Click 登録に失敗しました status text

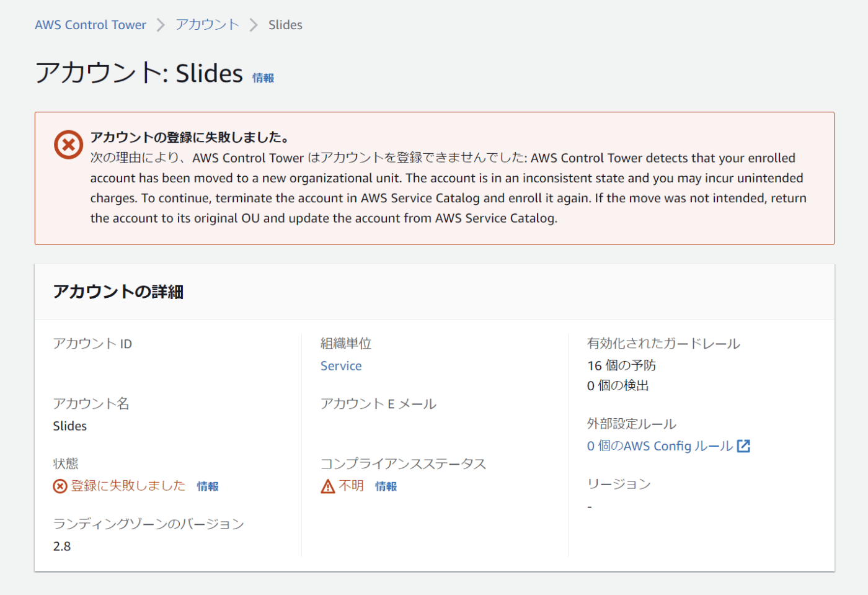point(128,486)
